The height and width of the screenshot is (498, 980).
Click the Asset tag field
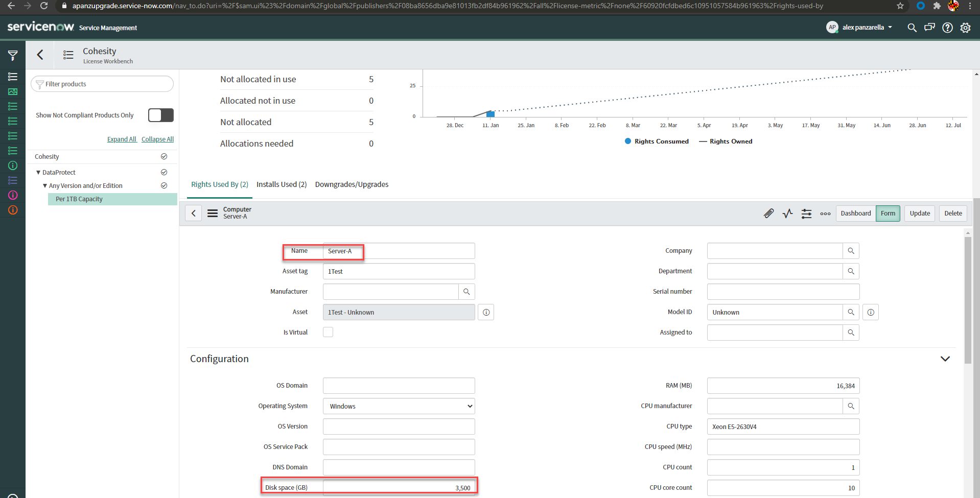[399, 271]
